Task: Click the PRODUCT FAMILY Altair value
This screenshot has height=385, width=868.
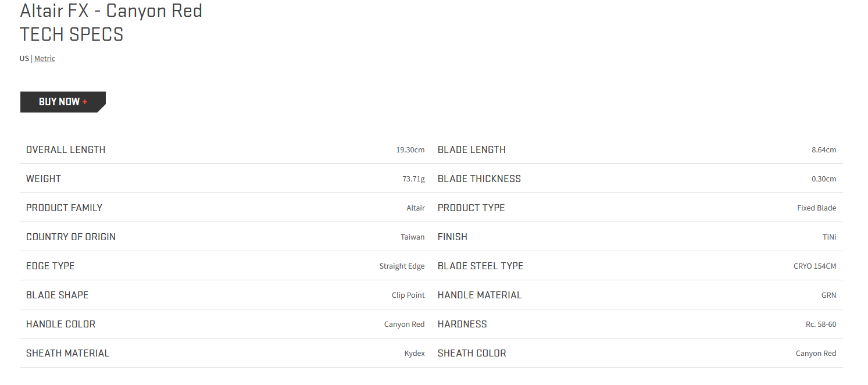Action: pos(416,208)
